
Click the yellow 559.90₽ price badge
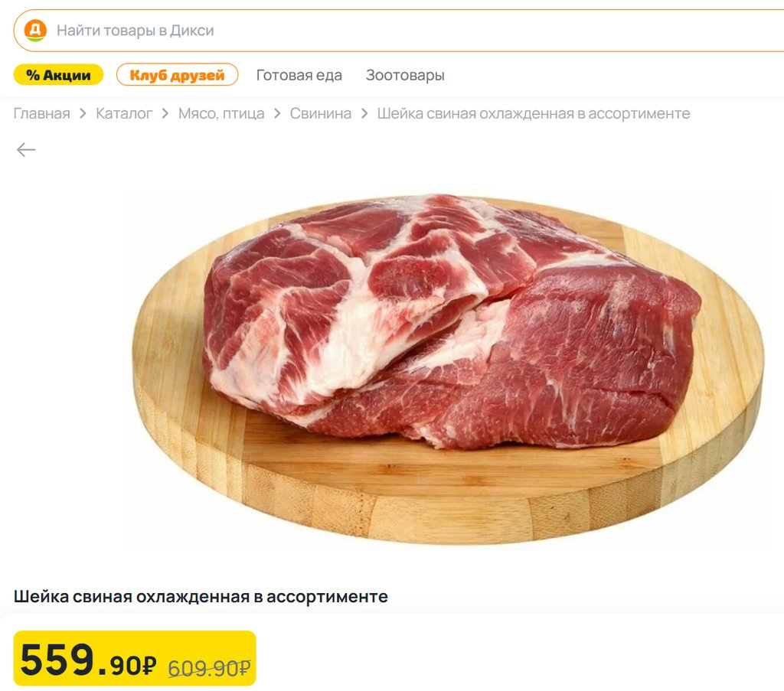(x=135, y=658)
